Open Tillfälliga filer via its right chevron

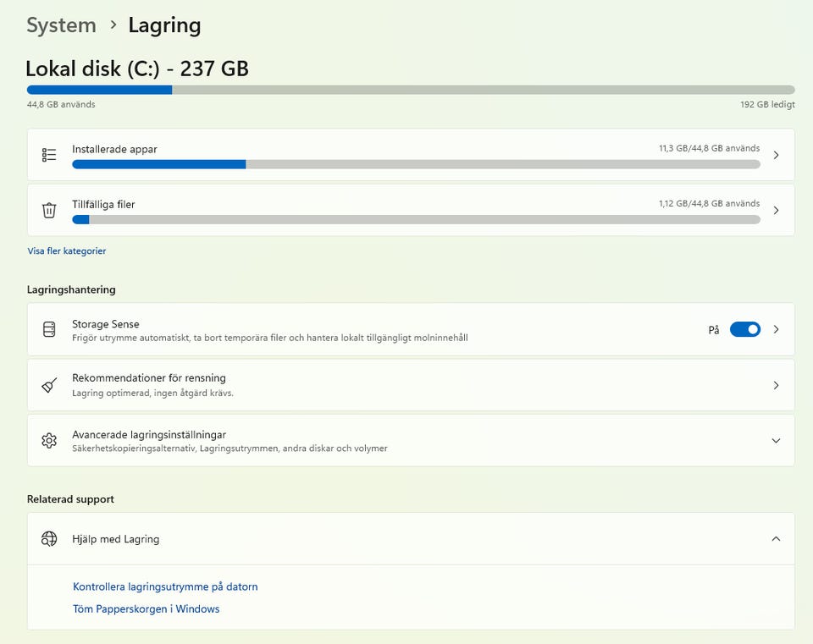click(x=777, y=211)
